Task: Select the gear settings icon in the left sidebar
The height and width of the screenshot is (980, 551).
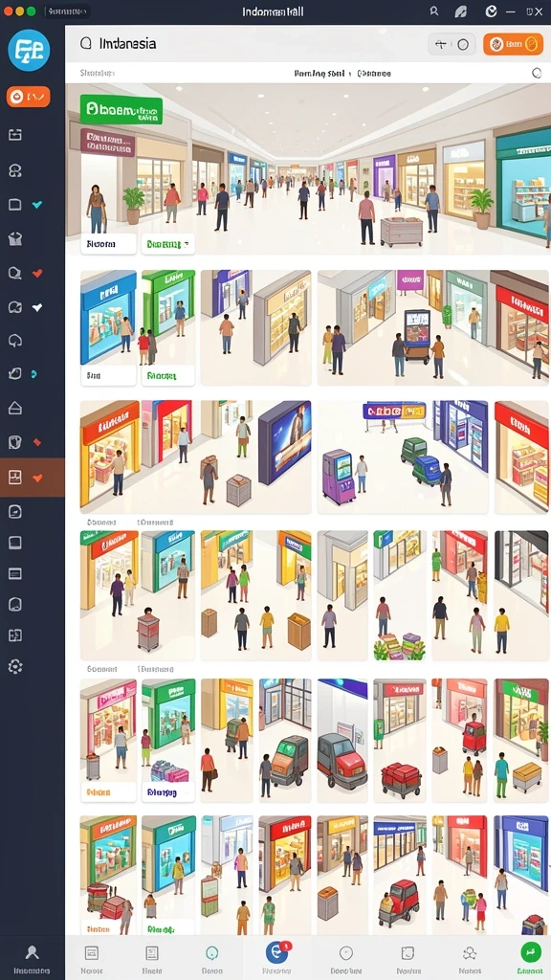Action: pyautogui.click(x=15, y=666)
